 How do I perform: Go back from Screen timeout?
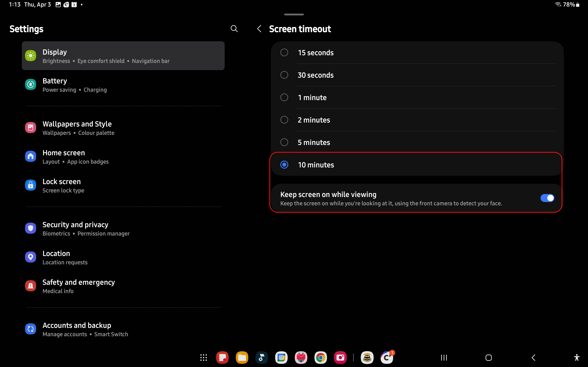pos(259,29)
